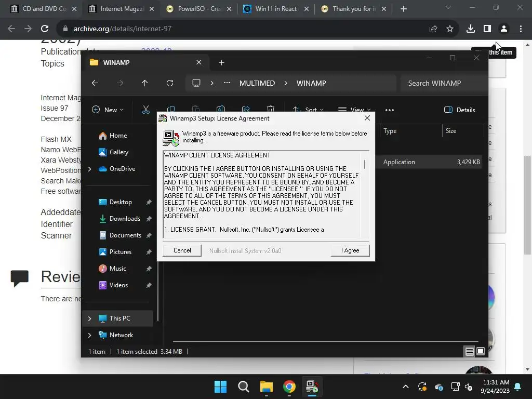The width and height of the screenshot is (532, 399).
Task: Open Gallery in the navigation pane
Action: [119, 152]
